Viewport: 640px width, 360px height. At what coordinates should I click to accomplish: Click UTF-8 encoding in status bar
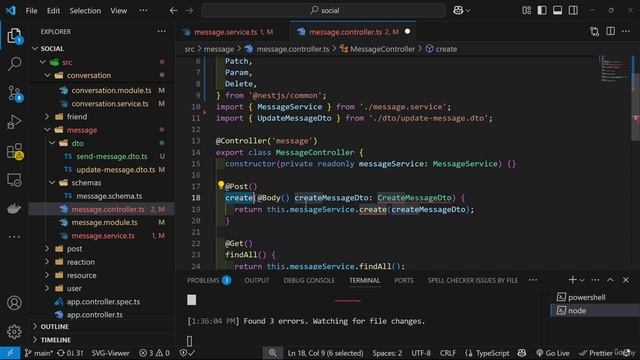(420, 353)
